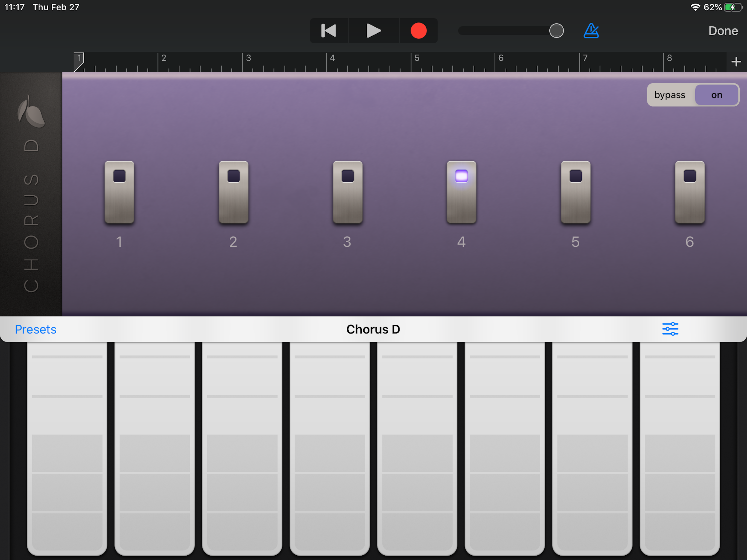Select the on option of the effect switch

[716, 95]
